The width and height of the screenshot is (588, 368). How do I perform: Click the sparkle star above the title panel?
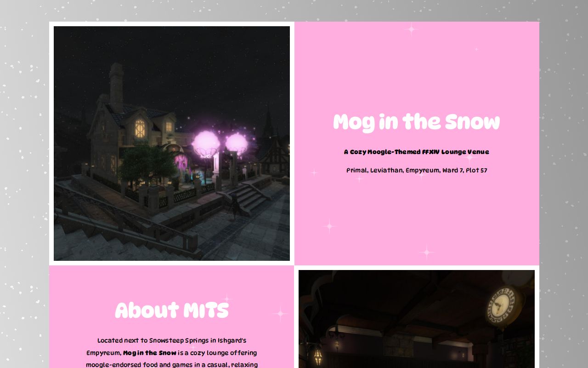(x=411, y=29)
